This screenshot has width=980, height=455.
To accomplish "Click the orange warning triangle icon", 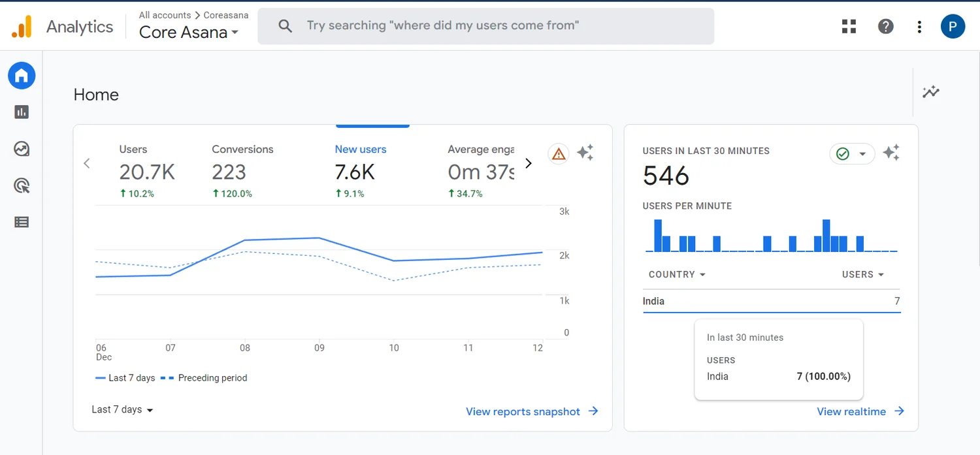I will coord(559,153).
